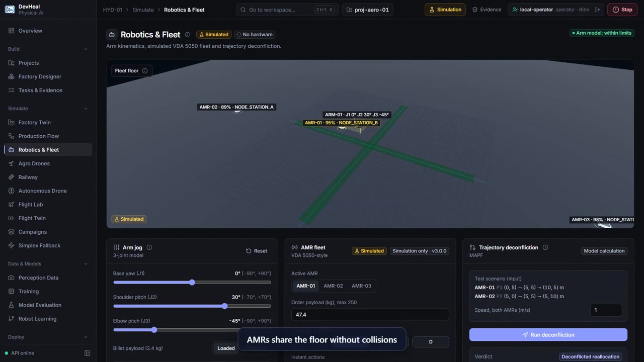Adjust the Shoulder pitch (J2) slider
This screenshot has height=362, width=644.
[192, 306]
